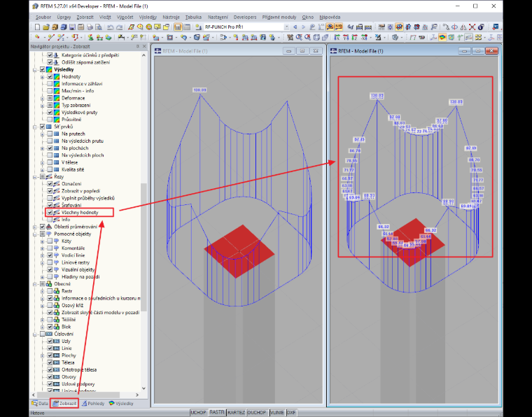Click the view in X direction icon
Image resolution: width=532 pixels, height=417 pixels.
click(337, 38)
